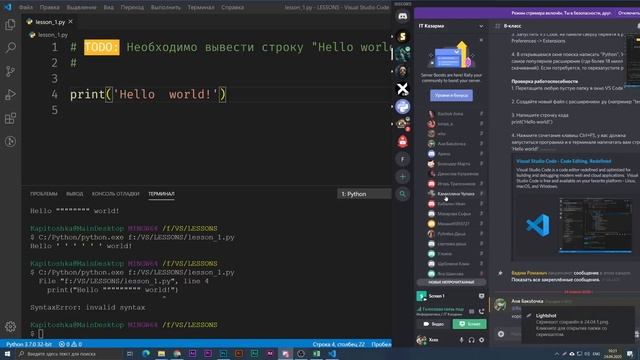640x360 pixels.
Task: Click the errors and warnings counter in status bar
Action: 70,344
